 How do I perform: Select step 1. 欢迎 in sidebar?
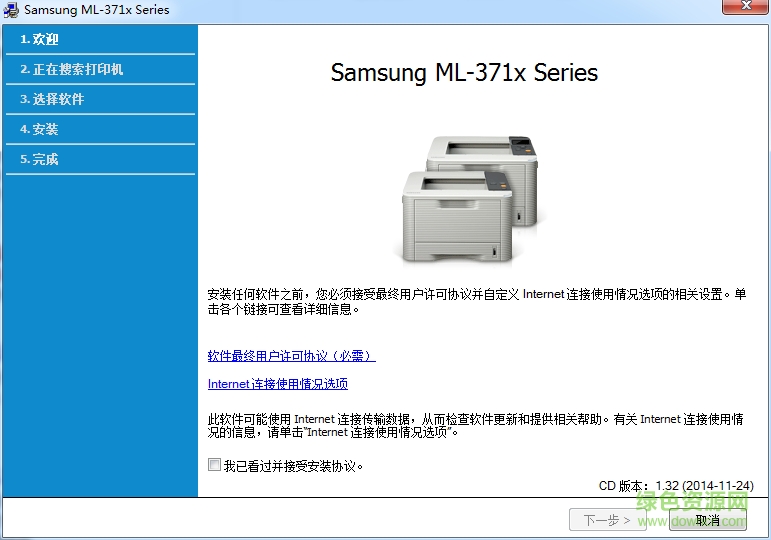(100, 39)
